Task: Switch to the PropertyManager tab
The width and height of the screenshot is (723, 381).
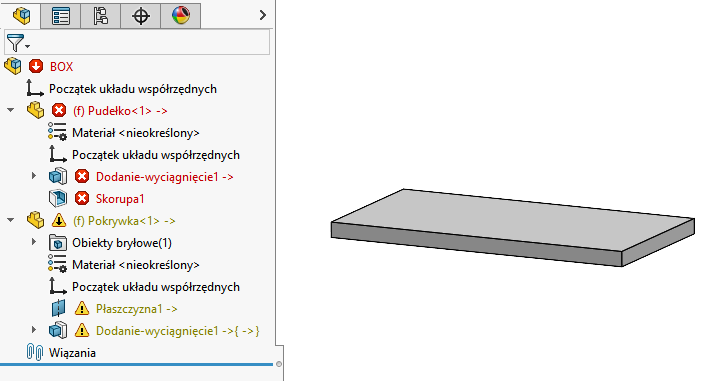Action: pos(61,16)
